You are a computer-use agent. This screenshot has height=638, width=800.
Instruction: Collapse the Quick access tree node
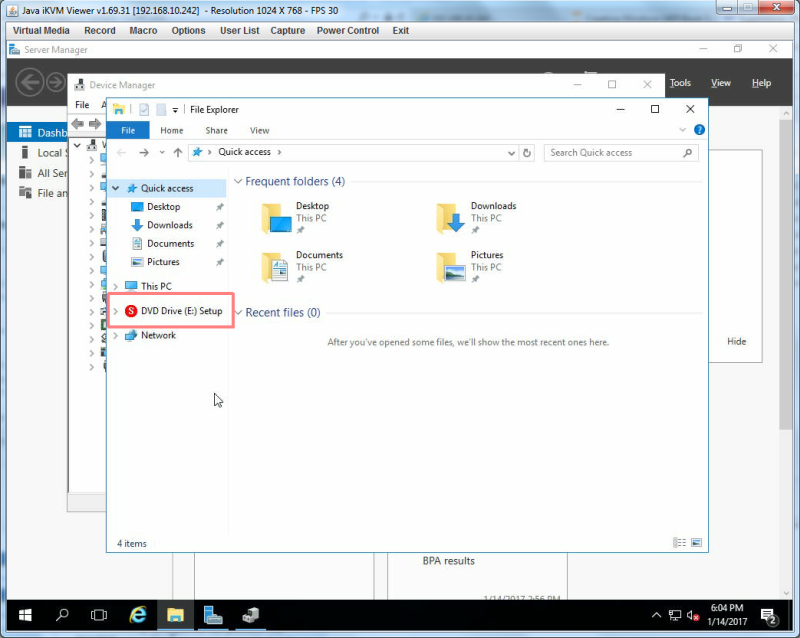tap(116, 188)
